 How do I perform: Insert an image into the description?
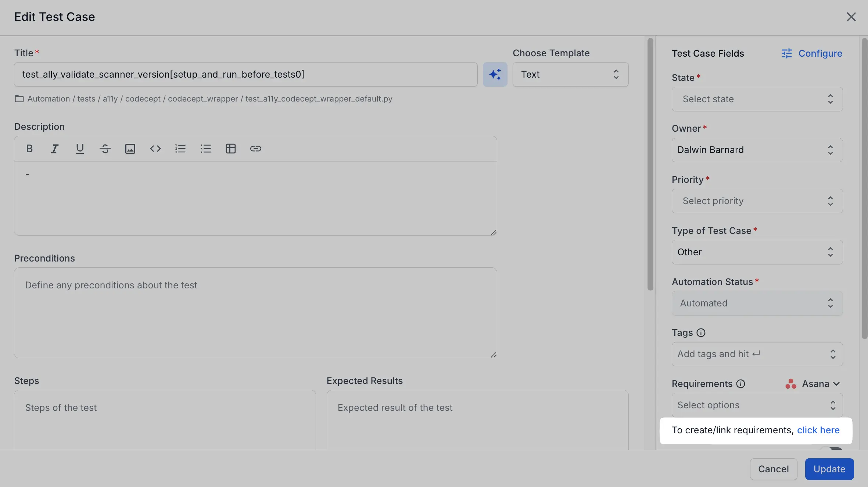[130, 149]
